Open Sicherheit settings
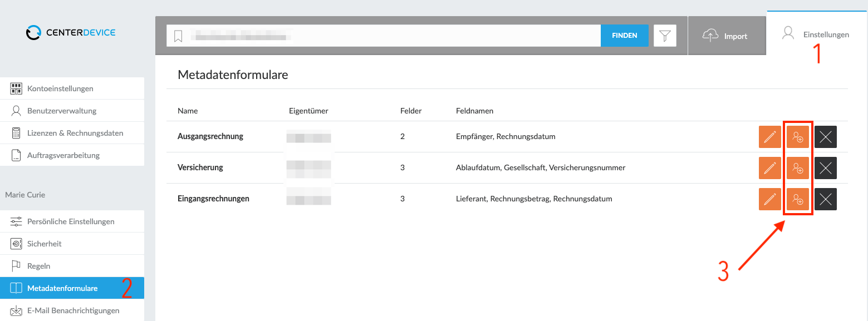 [72, 244]
